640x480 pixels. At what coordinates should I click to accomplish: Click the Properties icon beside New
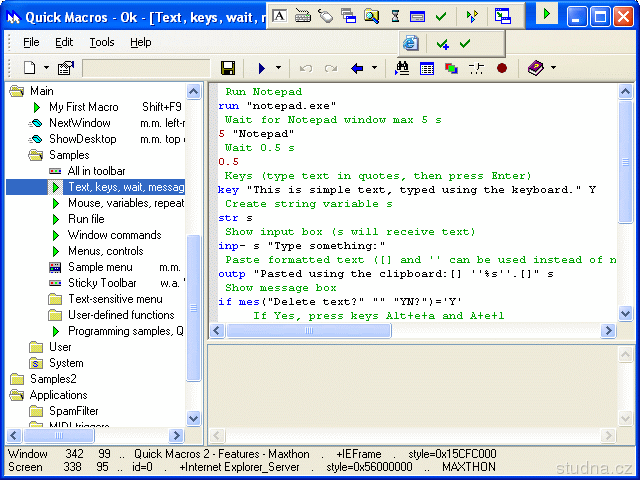click(65, 68)
